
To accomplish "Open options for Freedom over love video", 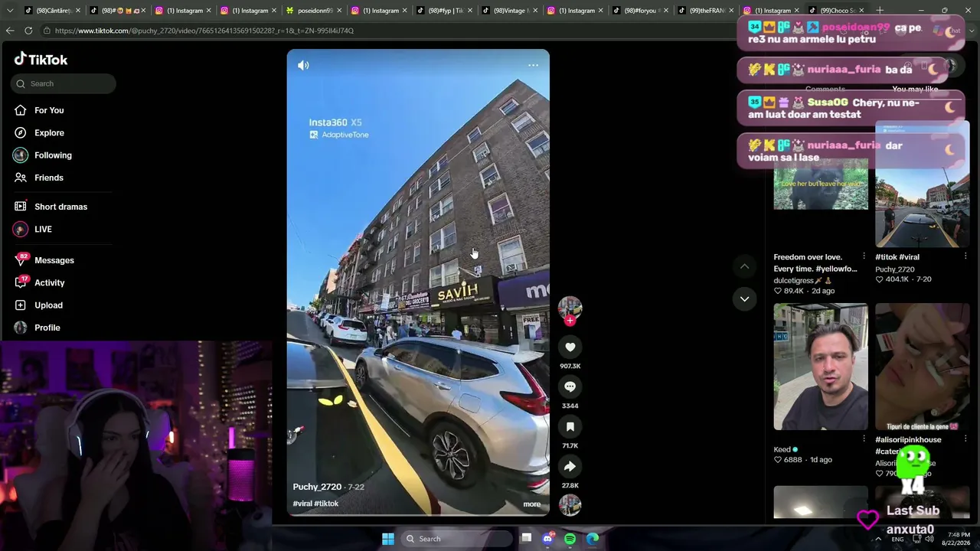I will tap(864, 256).
